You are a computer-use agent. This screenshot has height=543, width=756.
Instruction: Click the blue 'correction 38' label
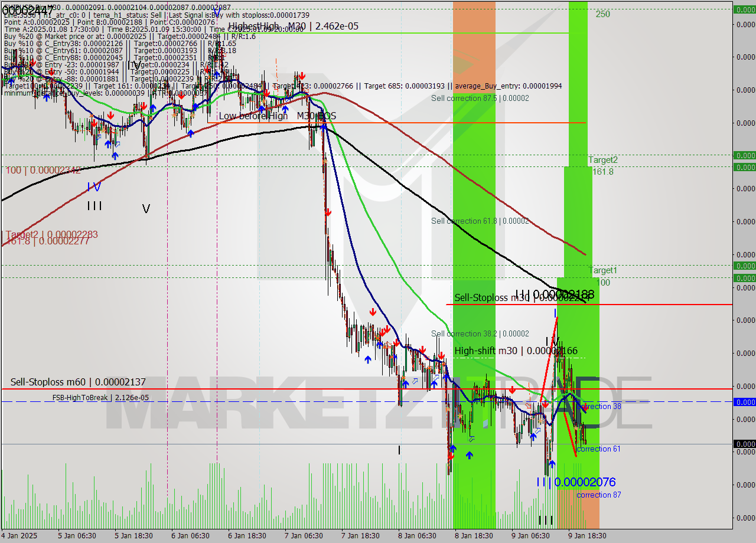point(599,407)
